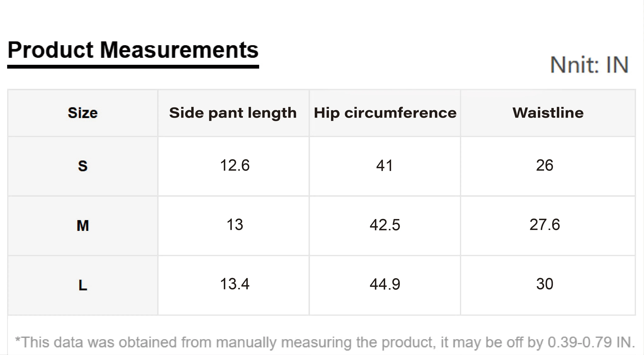This screenshot has height=355, width=644.
Task: Click the 44.9 hip circumference cell
Action: tap(385, 284)
